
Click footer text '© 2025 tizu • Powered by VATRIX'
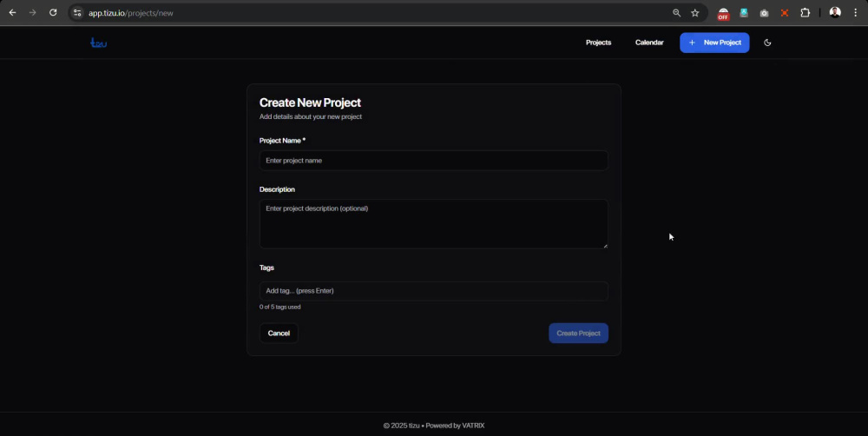434,426
